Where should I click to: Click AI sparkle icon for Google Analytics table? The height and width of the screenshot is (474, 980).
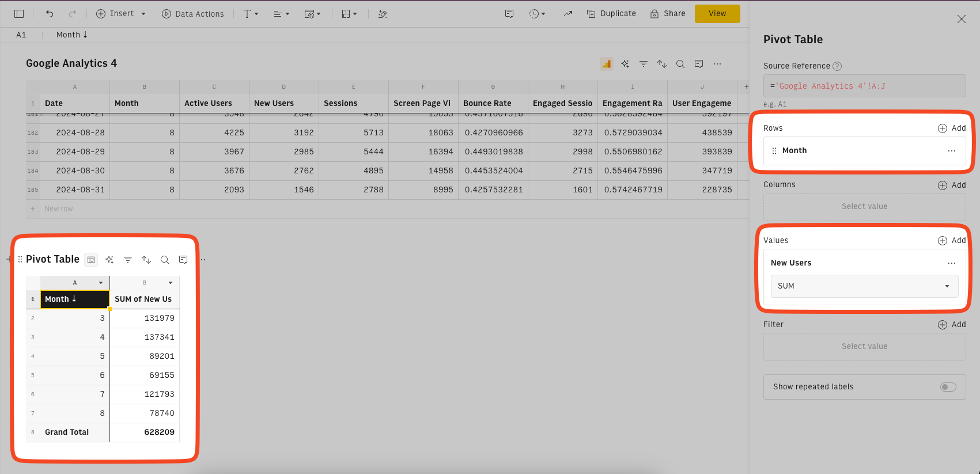[625, 64]
